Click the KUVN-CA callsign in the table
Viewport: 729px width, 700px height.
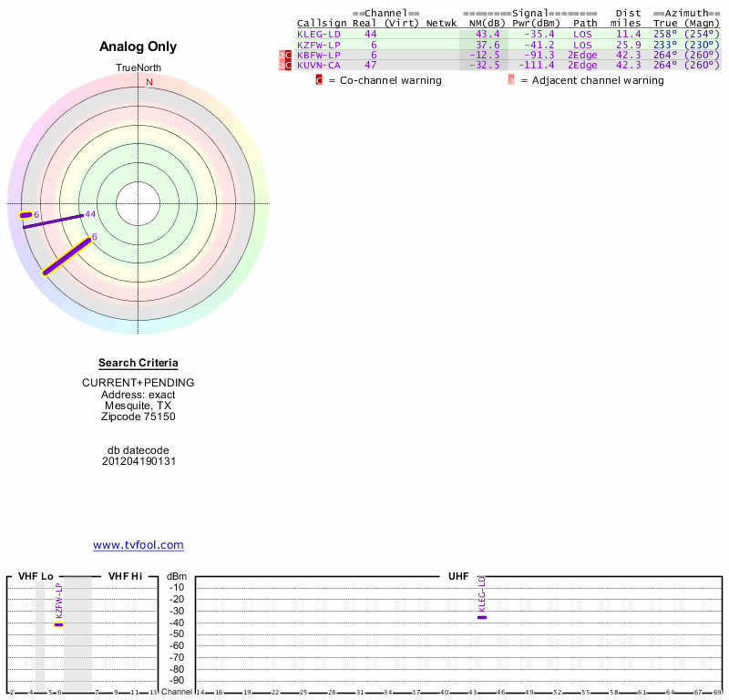[319, 65]
